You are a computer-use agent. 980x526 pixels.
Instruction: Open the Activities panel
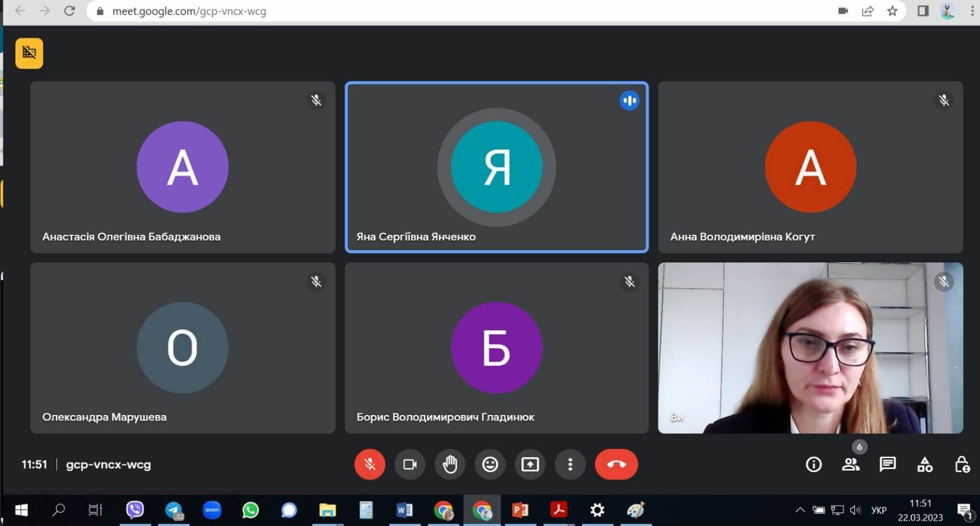925,465
